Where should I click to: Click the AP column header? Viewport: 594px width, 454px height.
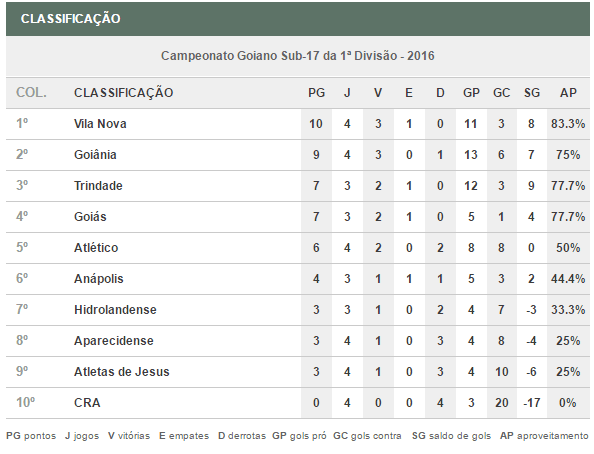tap(568, 93)
